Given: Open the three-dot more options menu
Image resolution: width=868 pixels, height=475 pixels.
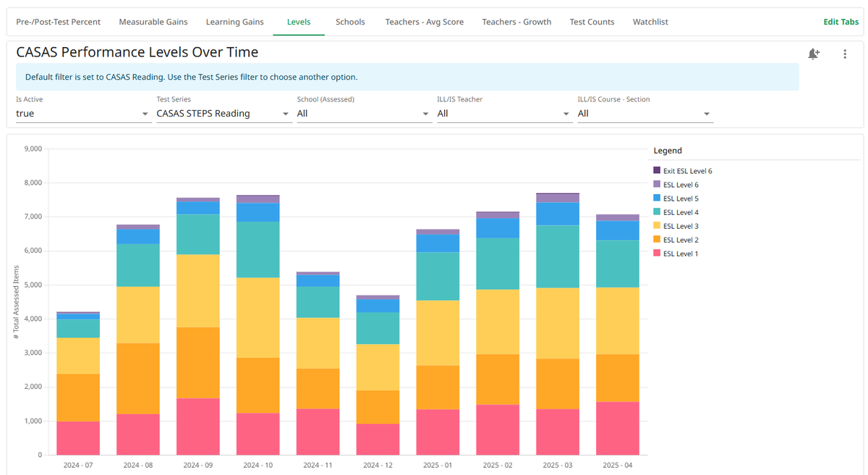Looking at the screenshot, I should (x=845, y=54).
